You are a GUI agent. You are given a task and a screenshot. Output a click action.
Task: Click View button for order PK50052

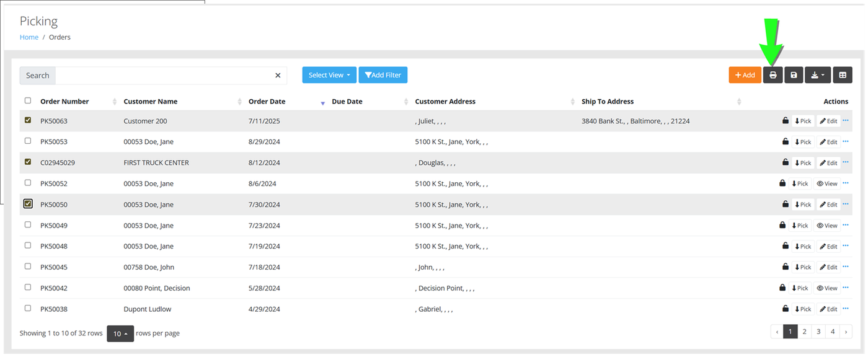coord(827,183)
